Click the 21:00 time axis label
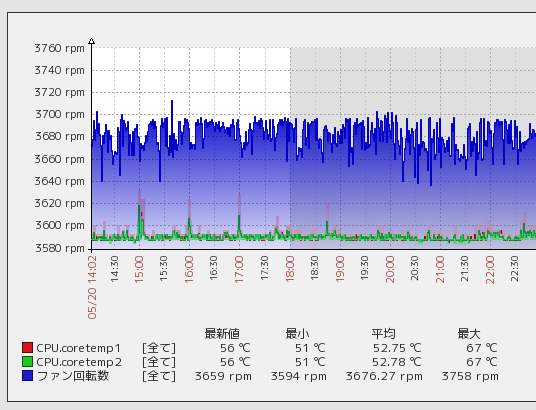This screenshot has height=410, width=536. coord(440,270)
